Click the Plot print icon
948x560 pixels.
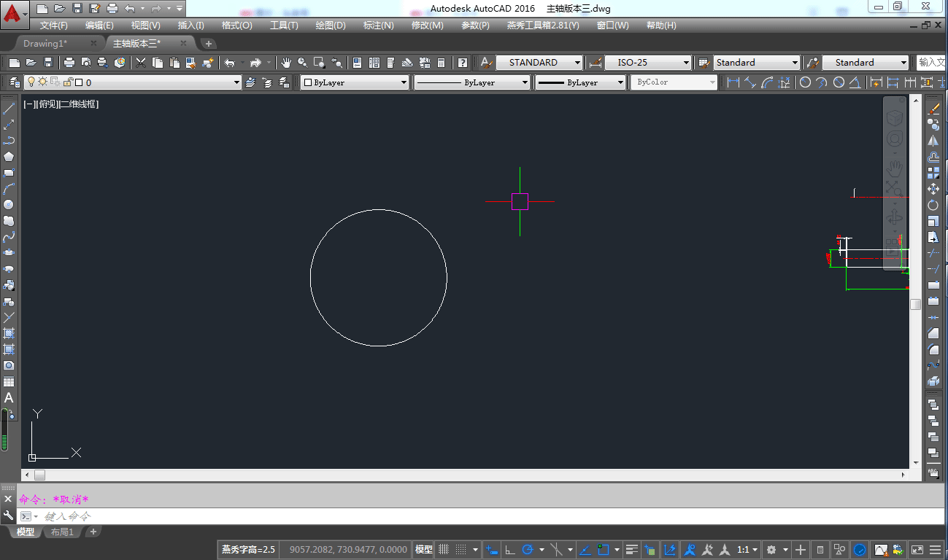[69, 63]
